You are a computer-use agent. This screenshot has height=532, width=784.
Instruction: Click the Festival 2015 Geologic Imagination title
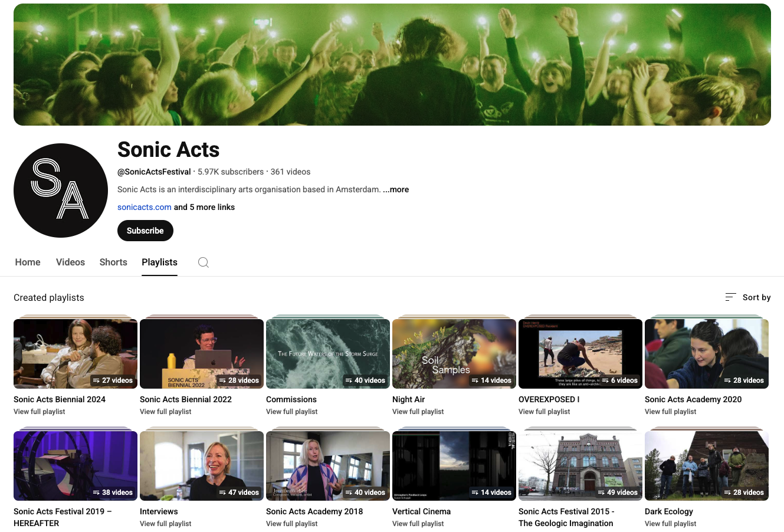tap(566, 517)
